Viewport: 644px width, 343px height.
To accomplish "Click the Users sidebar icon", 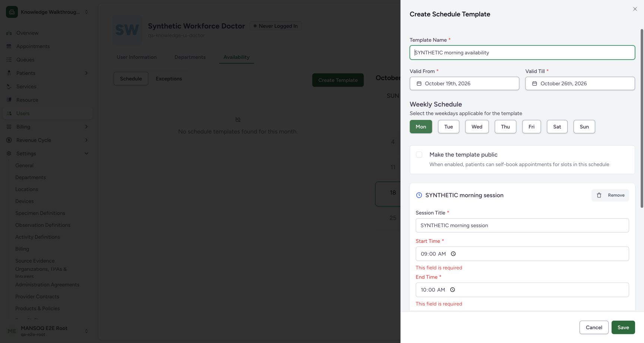I will pos(9,113).
